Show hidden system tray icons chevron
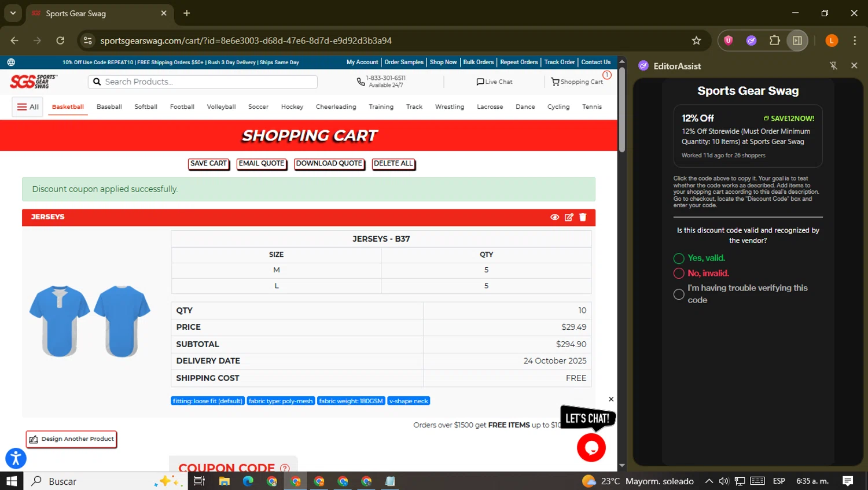This screenshot has width=868, height=490. pyautogui.click(x=709, y=481)
